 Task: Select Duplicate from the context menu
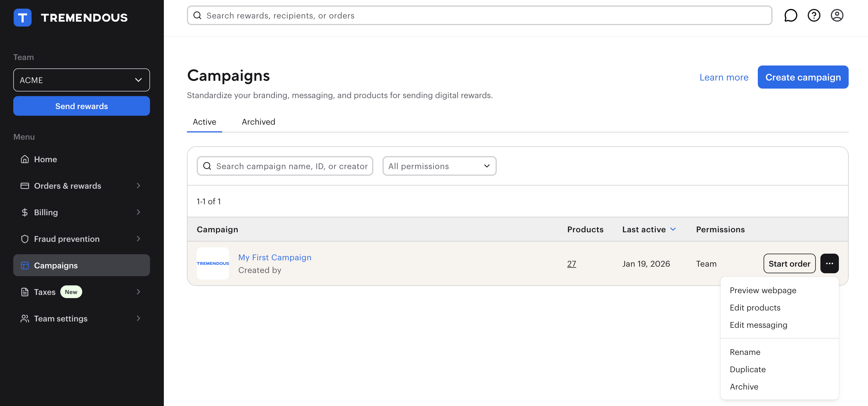click(747, 369)
